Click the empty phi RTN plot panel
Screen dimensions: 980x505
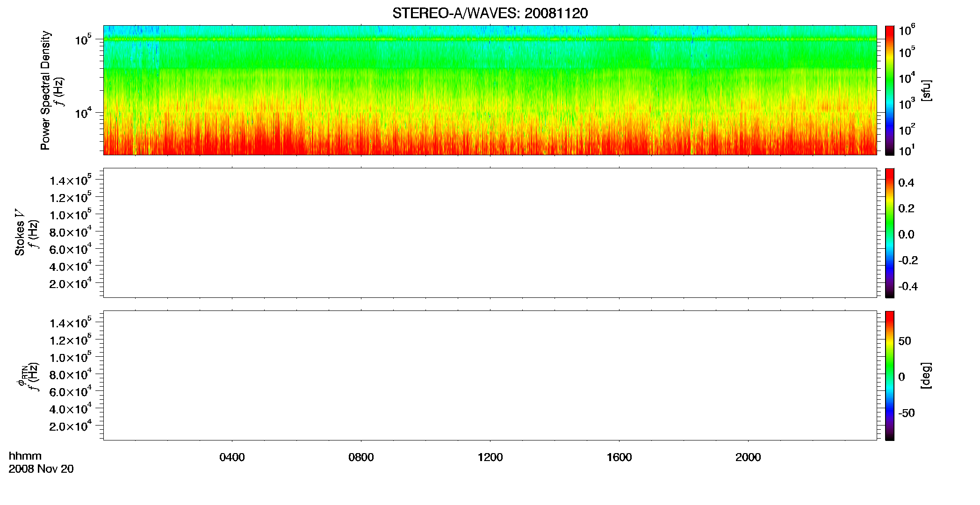coord(490,375)
